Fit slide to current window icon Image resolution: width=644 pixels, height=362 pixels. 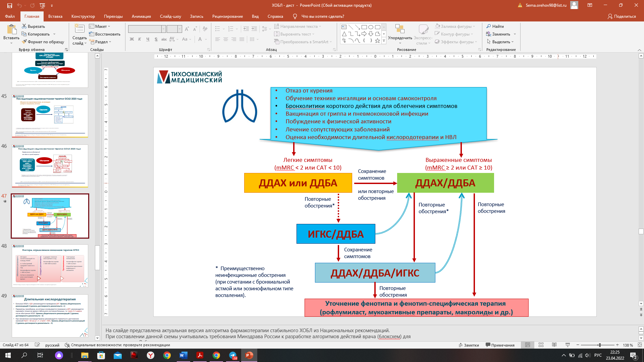(x=640, y=345)
